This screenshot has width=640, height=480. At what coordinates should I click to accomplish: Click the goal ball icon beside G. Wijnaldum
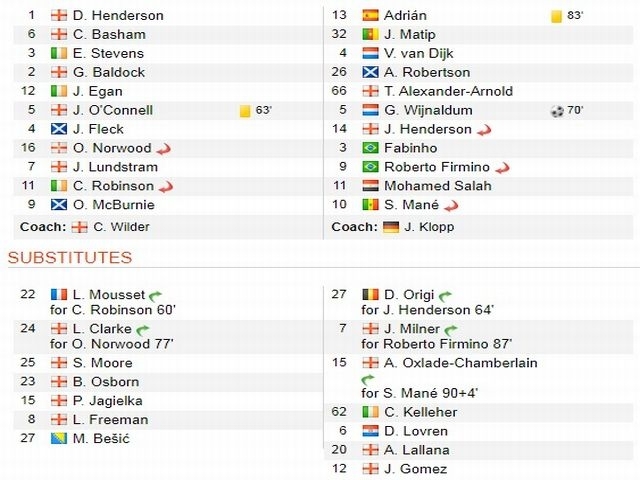pos(557,111)
